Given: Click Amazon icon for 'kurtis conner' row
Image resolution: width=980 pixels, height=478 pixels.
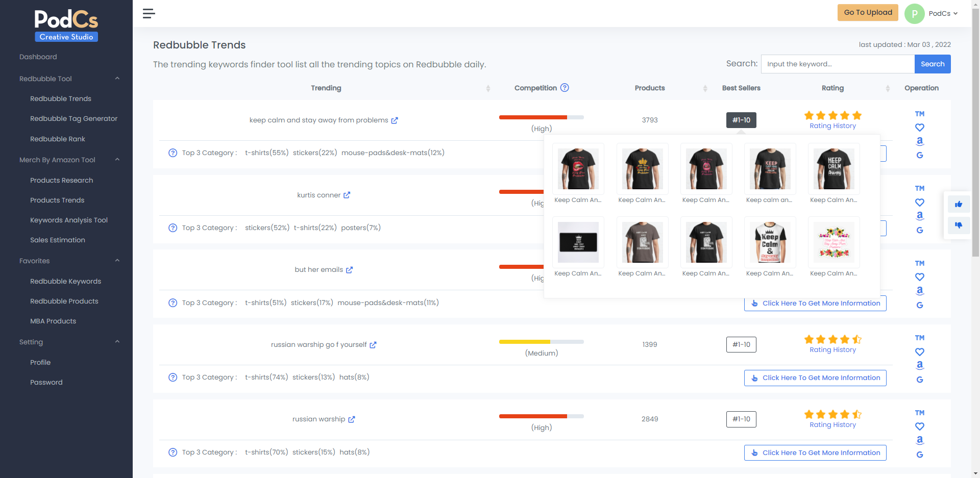Looking at the screenshot, I should click(x=920, y=216).
